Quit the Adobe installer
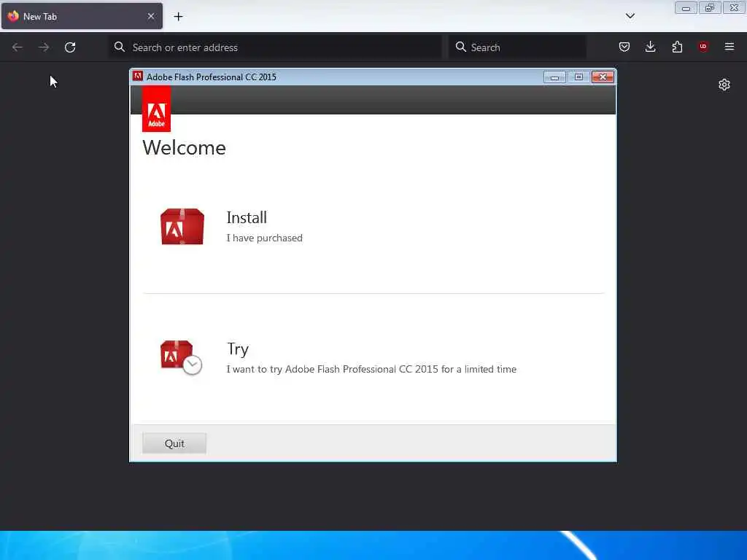747x560 pixels. pyautogui.click(x=174, y=443)
